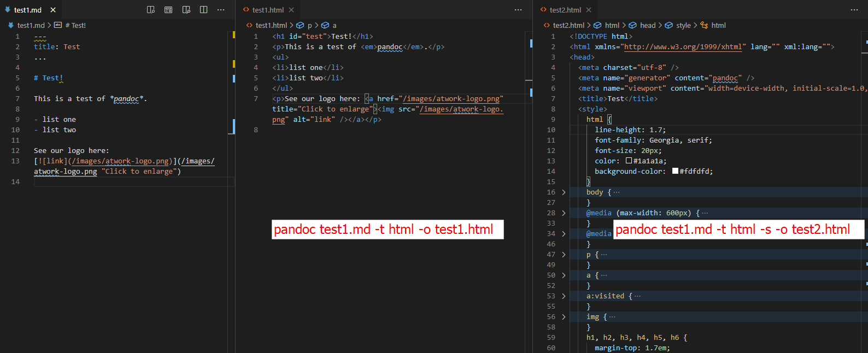Unfold the first @media max-width block
This screenshot has height=353, width=868.
pyautogui.click(x=564, y=213)
